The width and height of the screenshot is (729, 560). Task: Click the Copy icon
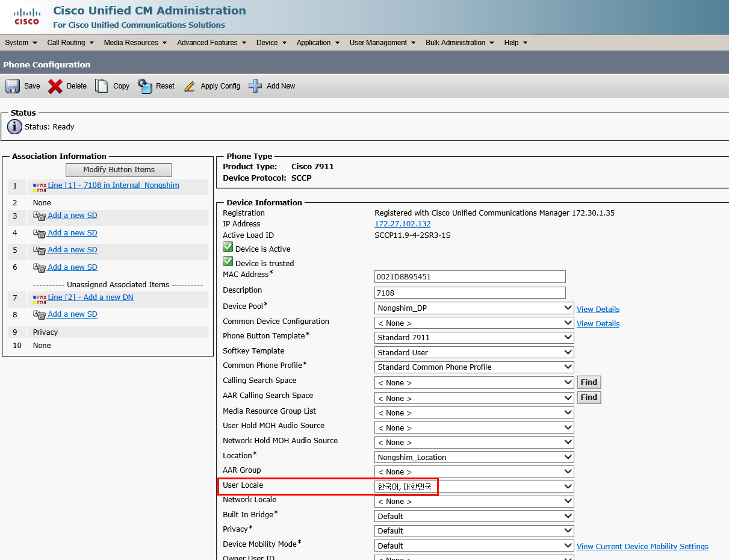coord(102,86)
